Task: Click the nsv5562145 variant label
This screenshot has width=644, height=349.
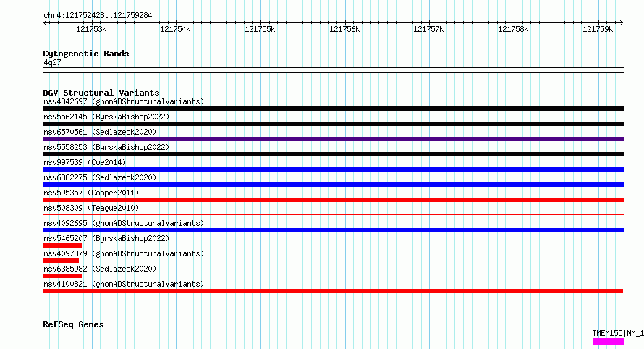Action: click(106, 117)
